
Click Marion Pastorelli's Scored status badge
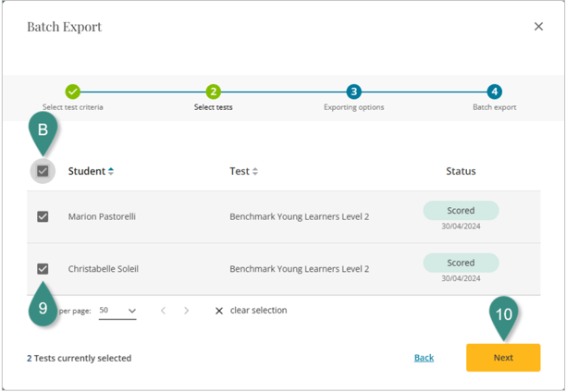pyautogui.click(x=461, y=211)
